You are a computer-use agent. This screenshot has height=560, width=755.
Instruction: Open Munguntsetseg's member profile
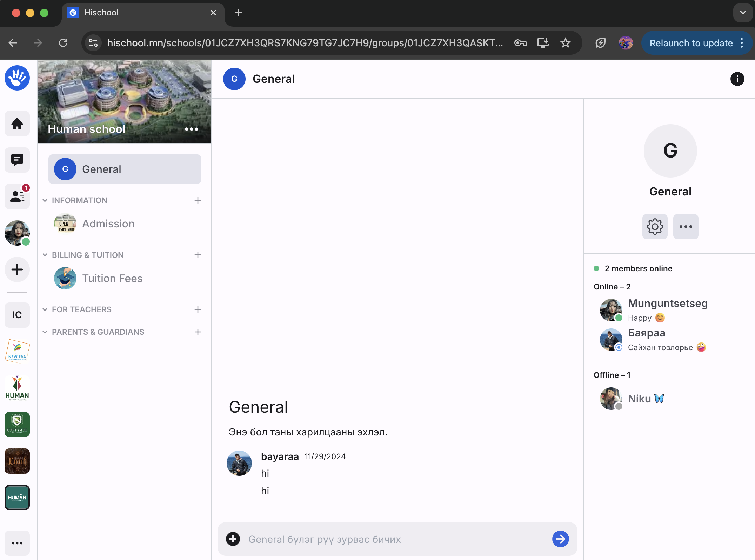point(667,303)
